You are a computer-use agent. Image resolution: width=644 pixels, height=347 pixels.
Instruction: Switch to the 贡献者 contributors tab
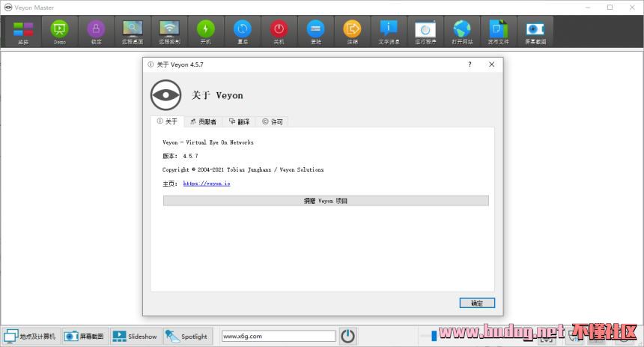[x=203, y=121]
